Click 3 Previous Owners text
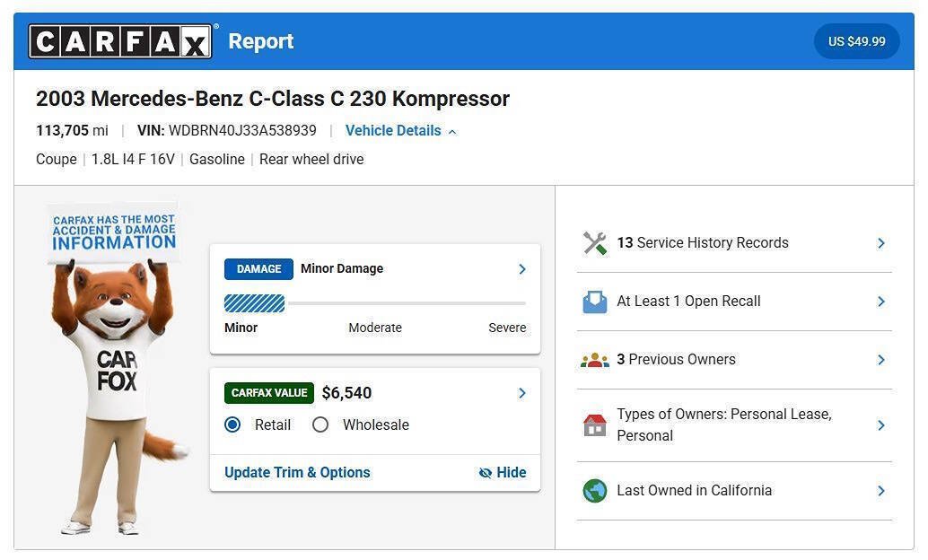The width and height of the screenshot is (928, 560). [676, 359]
